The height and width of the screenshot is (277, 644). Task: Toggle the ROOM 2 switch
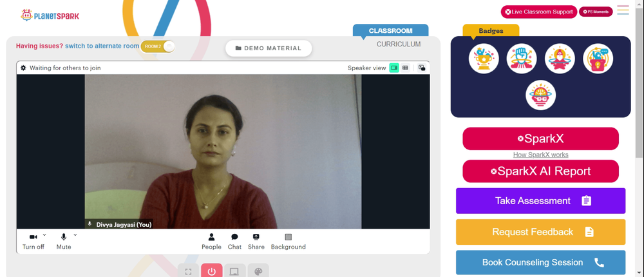(x=158, y=46)
